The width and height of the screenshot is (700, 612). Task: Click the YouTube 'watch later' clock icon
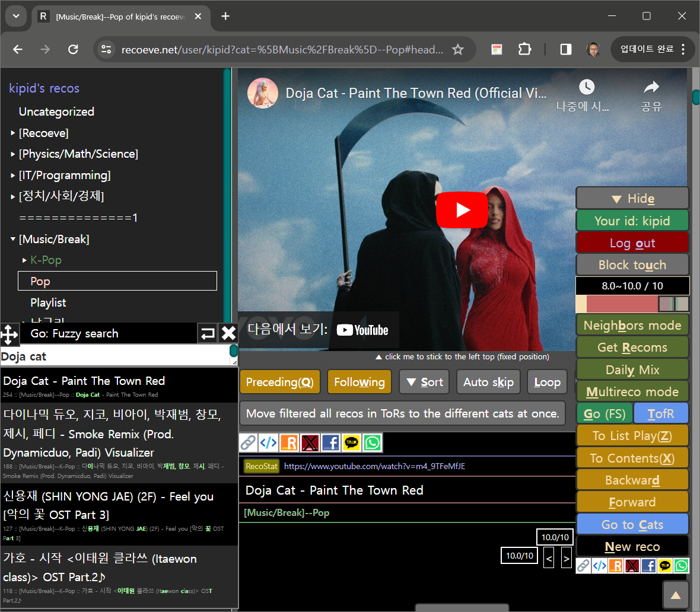(x=587, y=87)
